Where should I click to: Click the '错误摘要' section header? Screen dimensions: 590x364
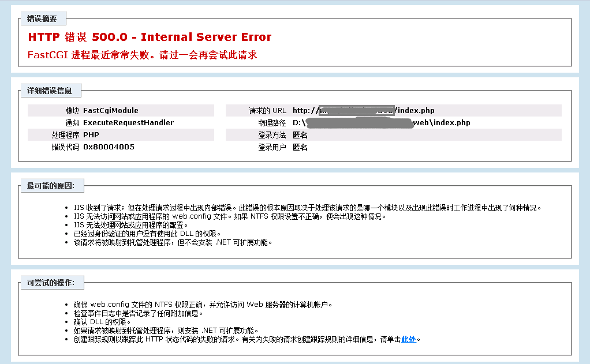[x=42, y=19]
